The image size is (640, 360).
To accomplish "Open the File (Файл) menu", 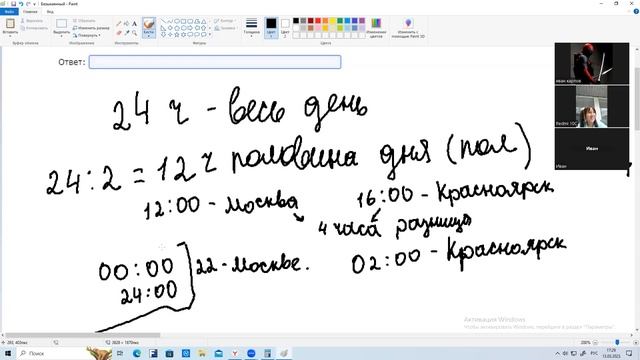I will click(x=9, y=11).
